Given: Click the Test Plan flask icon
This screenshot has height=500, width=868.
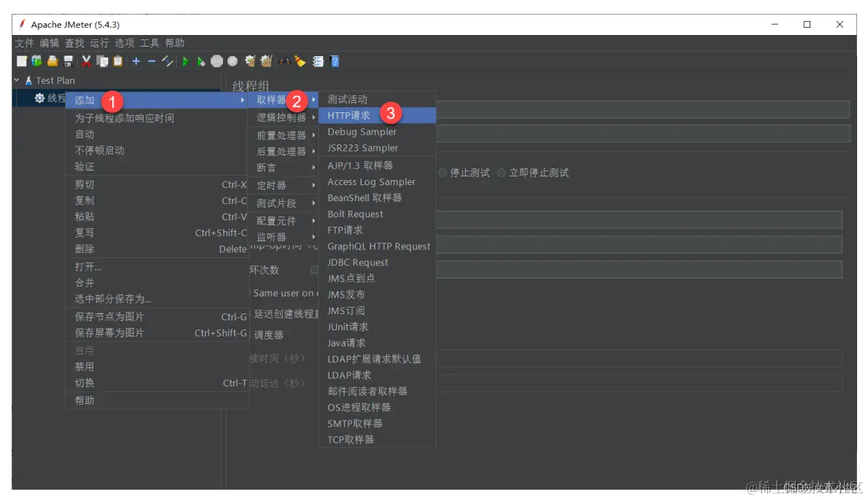Looking at the screenshot, I should point(28,81).
